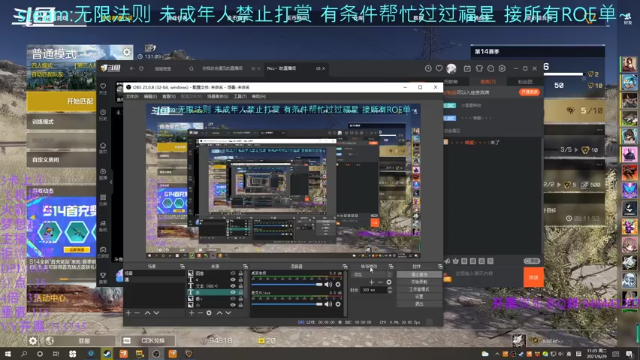The width and height of the screenshot is (640, 360).
Task: Mute the Mic/Aux channel in mixer
Action: point(328,304)
